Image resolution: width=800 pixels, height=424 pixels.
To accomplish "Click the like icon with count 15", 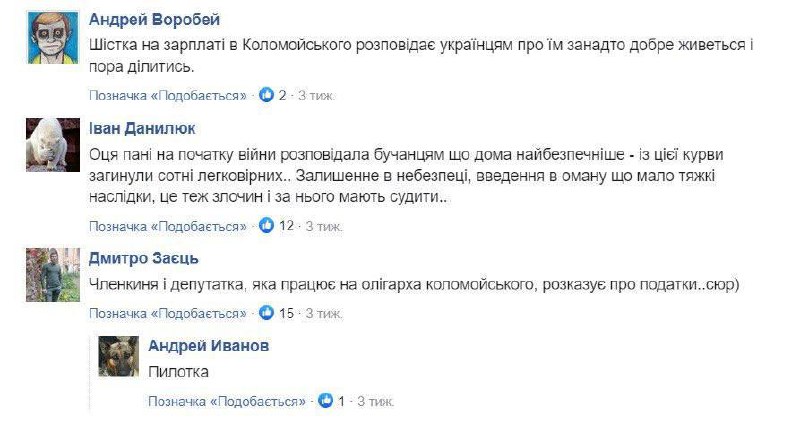I will pyautogui.click(x=267, y=313).
